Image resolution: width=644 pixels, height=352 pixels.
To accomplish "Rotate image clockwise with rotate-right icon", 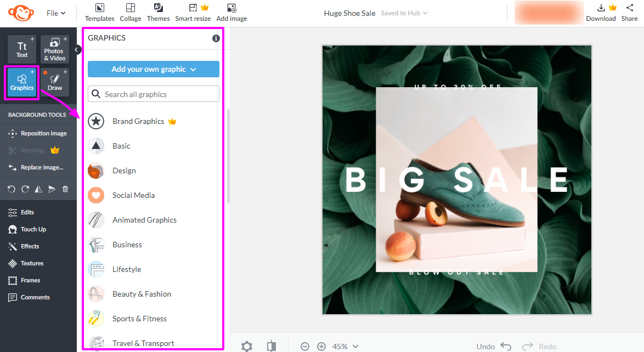I will click(25, 189).
